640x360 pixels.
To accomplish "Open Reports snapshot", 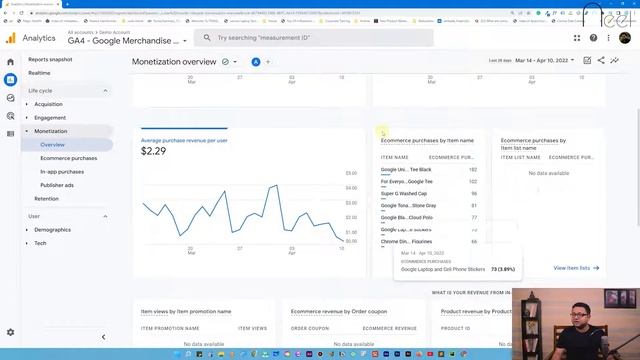I will pos(50,60).
